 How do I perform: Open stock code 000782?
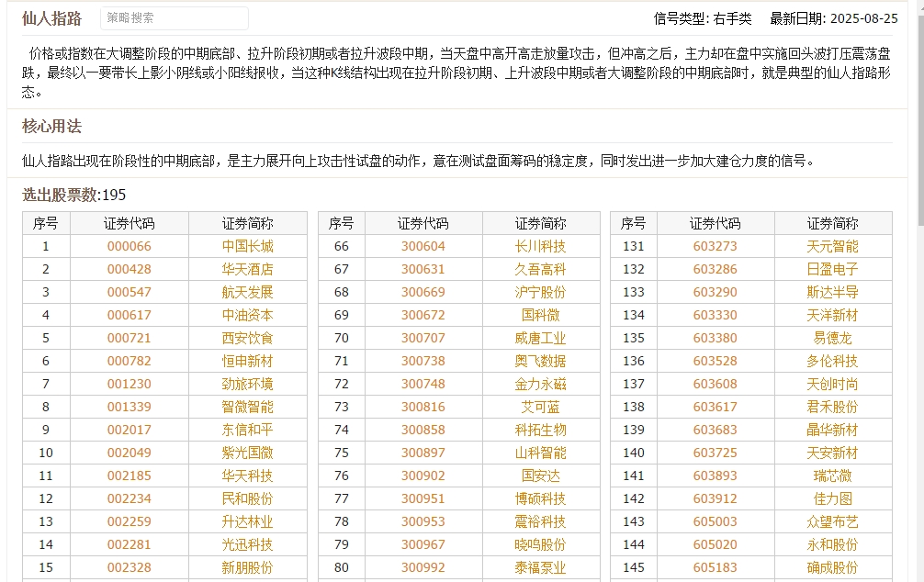click(x=130, y=361)
